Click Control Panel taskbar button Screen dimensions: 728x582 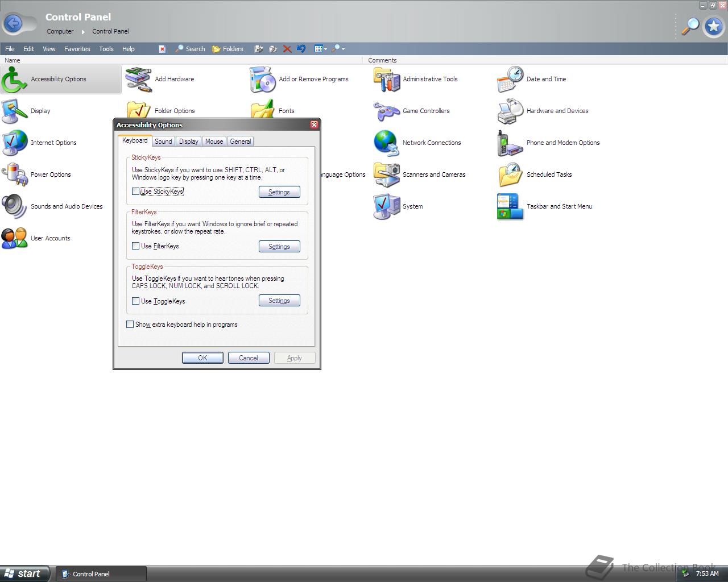101,574
